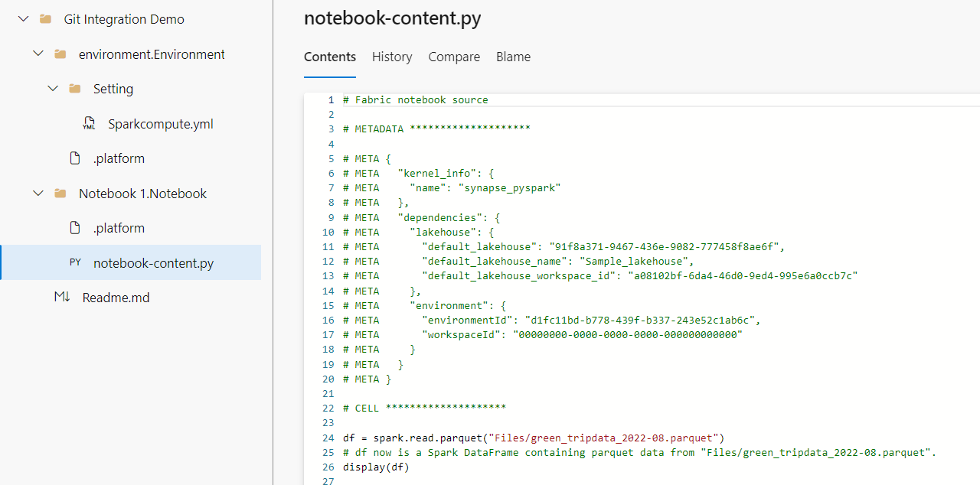Click the Notebook 1.Notebook folder icon
This screenshot has height=485, width=980.
click(x=60, y=194)
